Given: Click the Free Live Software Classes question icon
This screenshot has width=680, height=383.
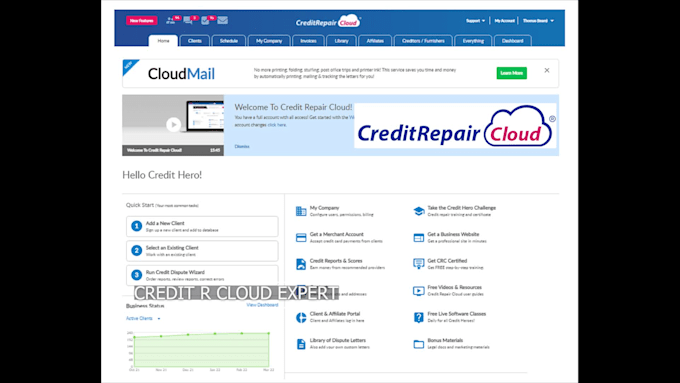Looking at the screenshot, I should point(418,317).
